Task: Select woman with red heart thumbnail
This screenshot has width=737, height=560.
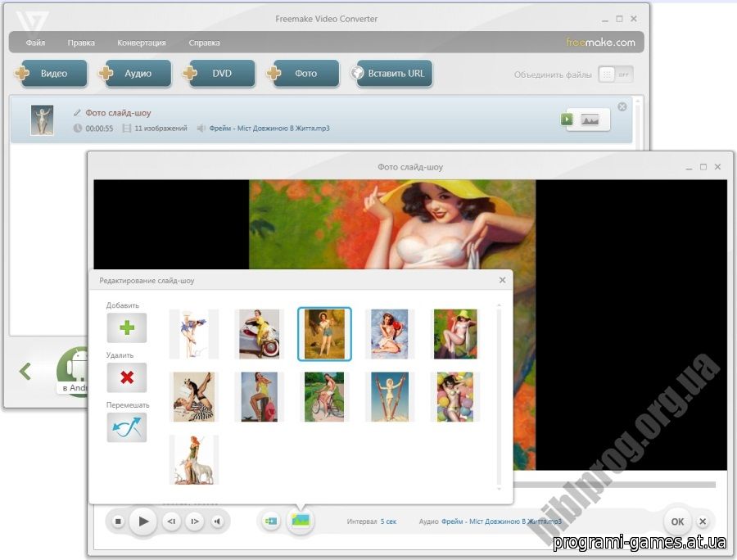Action: (x=390, y=334)
